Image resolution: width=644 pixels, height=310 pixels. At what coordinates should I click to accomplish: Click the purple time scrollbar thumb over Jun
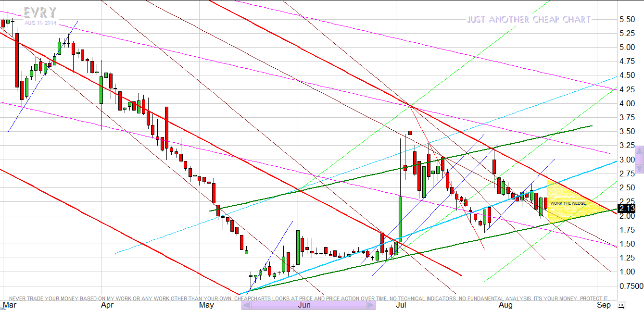point(308,305)
